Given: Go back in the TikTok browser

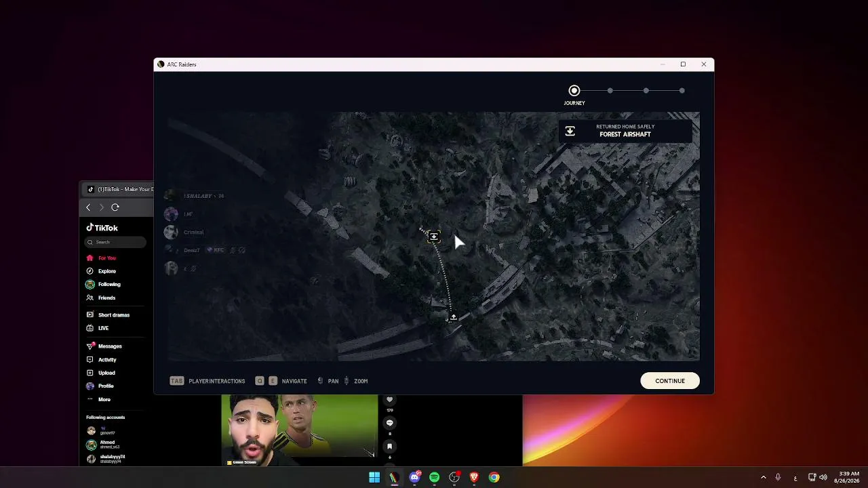Looking at the screenshot, I should tap(88, 207).
